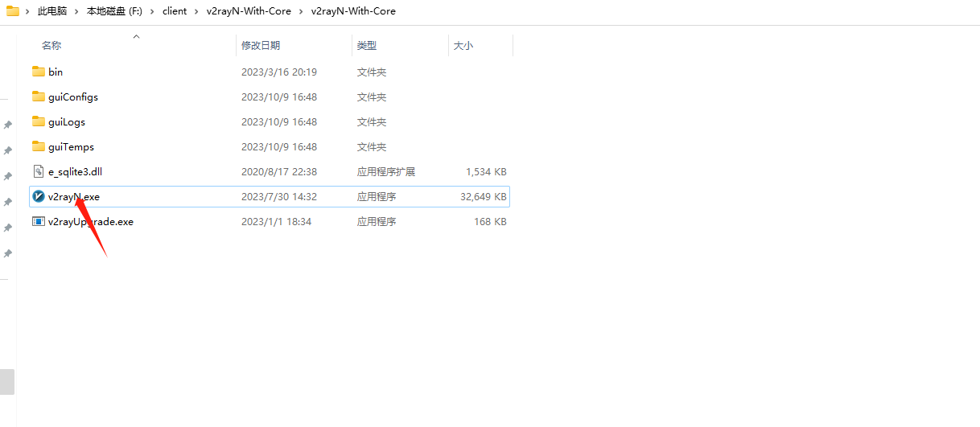
Task: Click the e_sqlite3.dll file icon
Action: pos(39,171)
